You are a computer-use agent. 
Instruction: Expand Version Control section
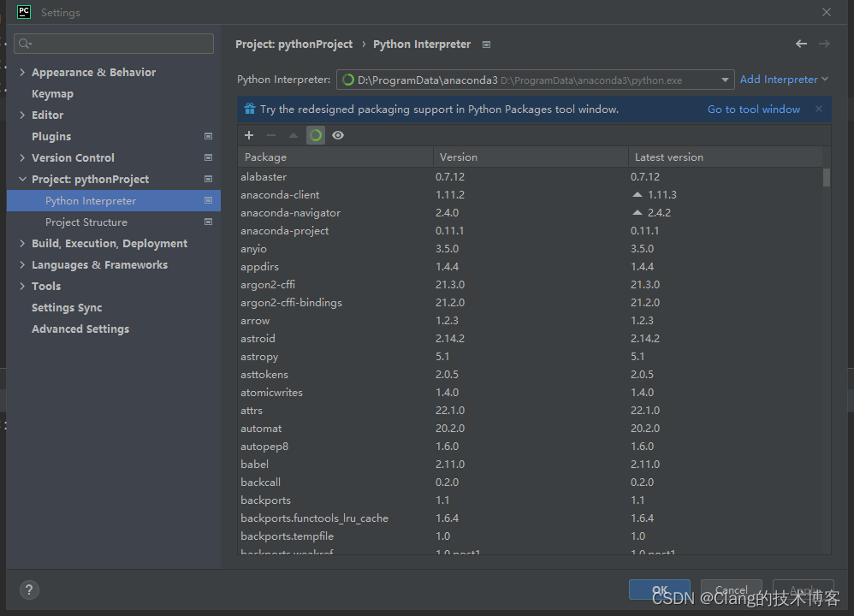pos(22,157)
